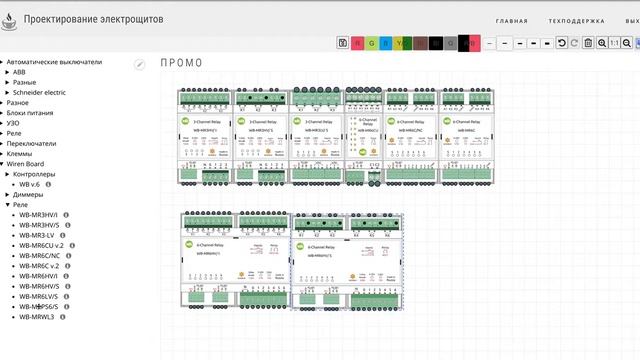The image size is (640, 360).
Task: Zoom out of the canvas
Action: 627,43
